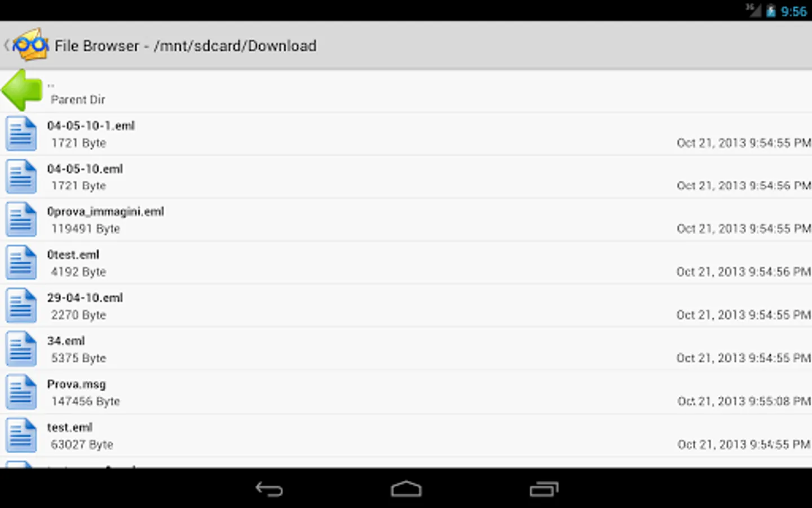812x508 pixels.
Task: Tap the 4192 Byte size text
Action: [x=78, y=272]
